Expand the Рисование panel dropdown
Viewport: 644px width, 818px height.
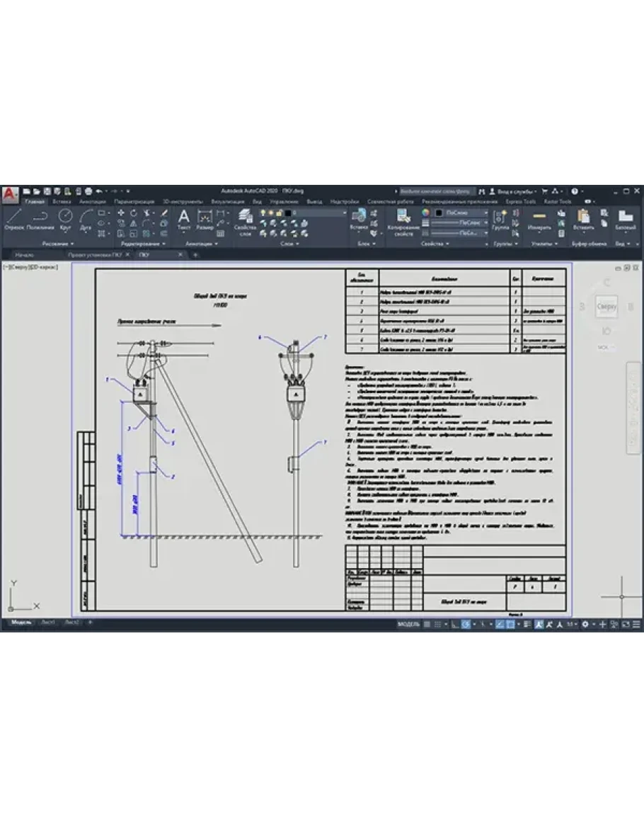click(57, 244)
